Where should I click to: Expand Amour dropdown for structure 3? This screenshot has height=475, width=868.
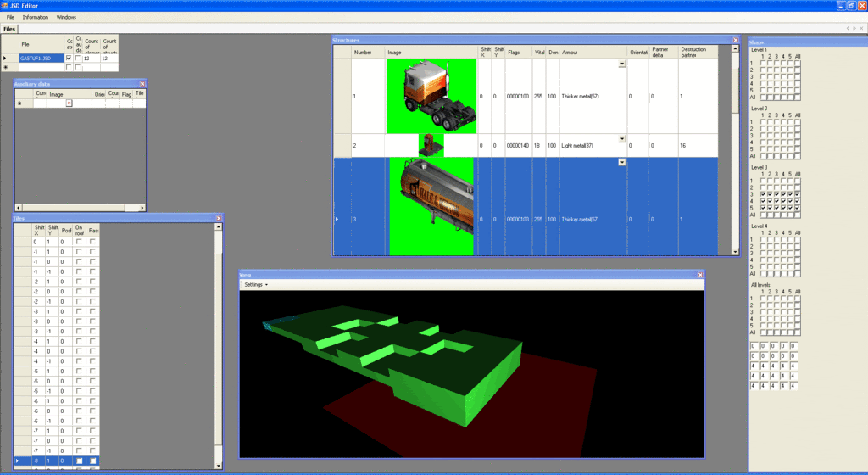click(622, 162)
